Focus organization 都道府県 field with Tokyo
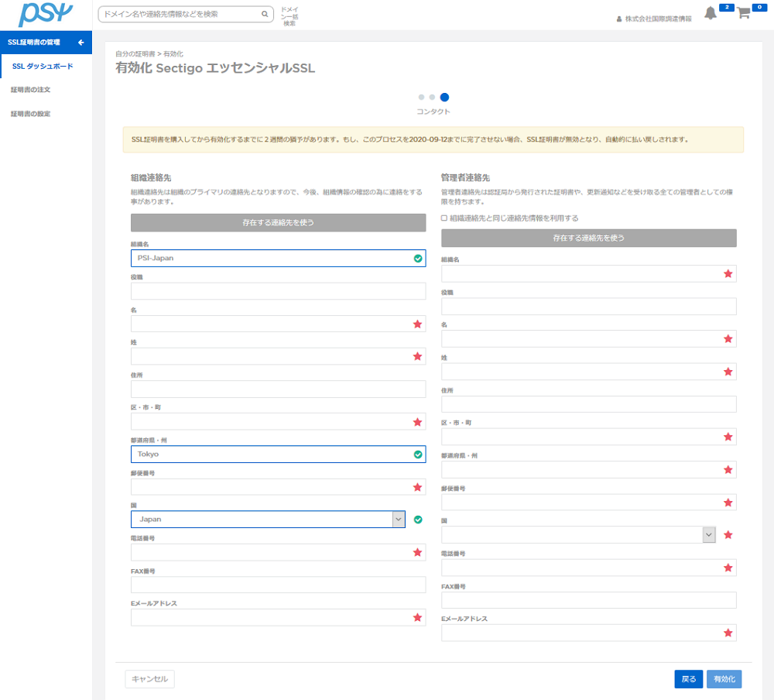This screenshot has height=700, width=774. [278, 454]
